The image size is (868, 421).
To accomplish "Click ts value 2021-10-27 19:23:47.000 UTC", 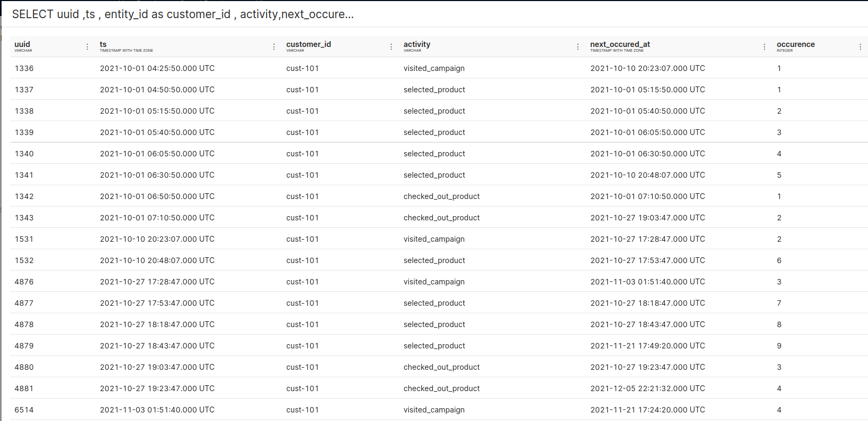I will 157,388.
